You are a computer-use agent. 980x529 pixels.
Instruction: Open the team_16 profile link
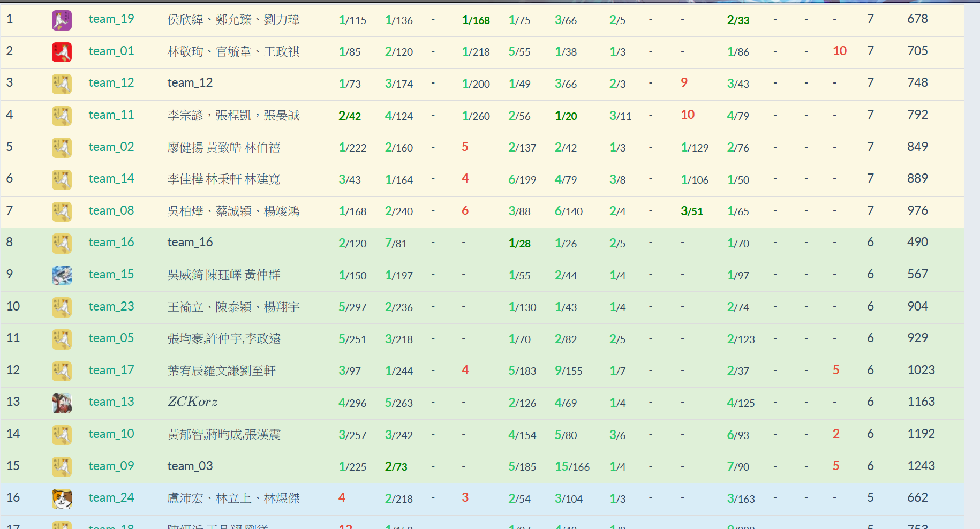click(x=111, y=243)
